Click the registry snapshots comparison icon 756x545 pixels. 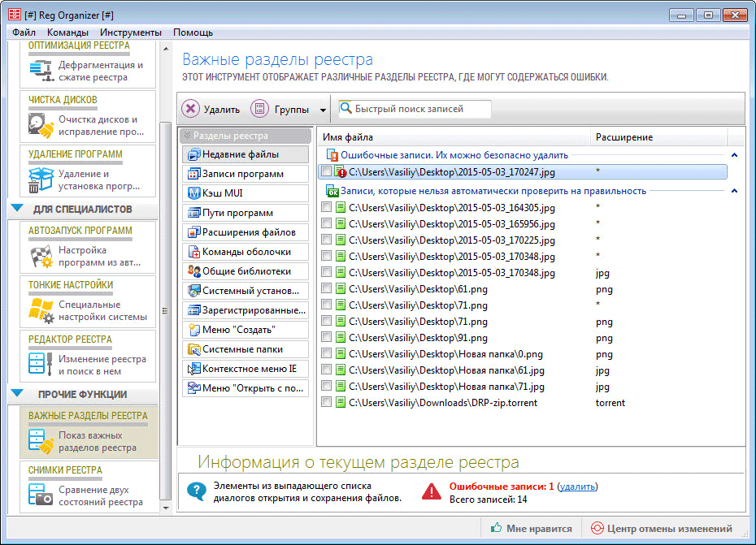(x=41, y=495)
